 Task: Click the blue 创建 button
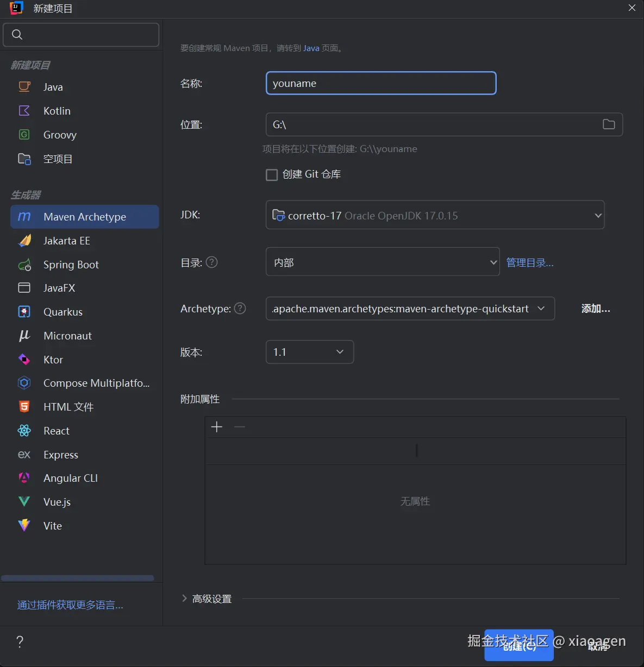tap(519, 645)
